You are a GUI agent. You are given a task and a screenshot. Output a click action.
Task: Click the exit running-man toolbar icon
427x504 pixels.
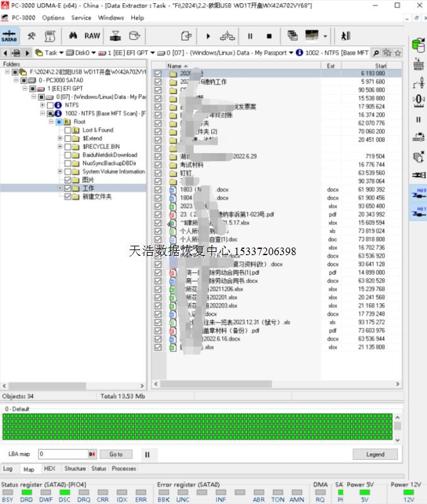click(x=346, y=36)
